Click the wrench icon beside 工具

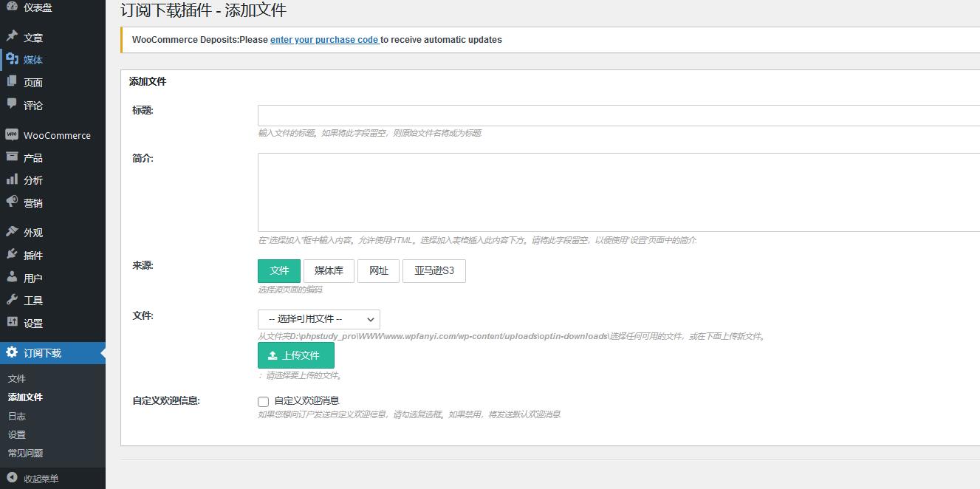(x=12, y=300)
